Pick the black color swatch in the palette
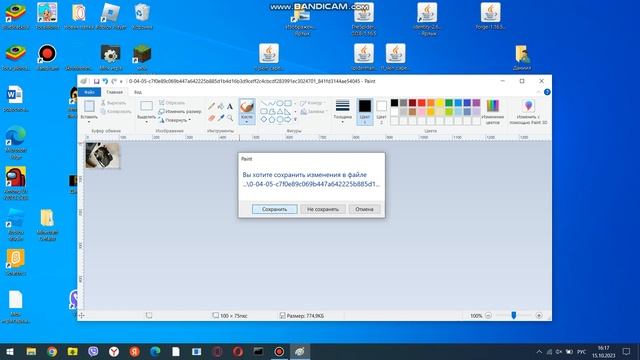 pos(394,102)
